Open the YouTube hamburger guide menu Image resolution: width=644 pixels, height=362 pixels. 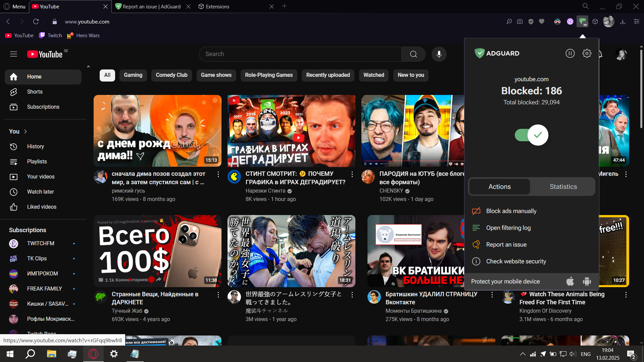click(13, 54)
